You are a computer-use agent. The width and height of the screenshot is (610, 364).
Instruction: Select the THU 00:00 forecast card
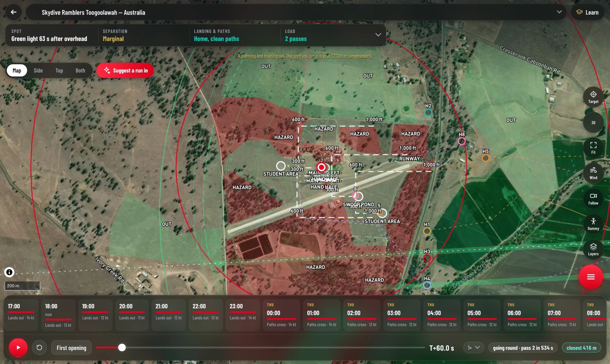tap(282, 315)
